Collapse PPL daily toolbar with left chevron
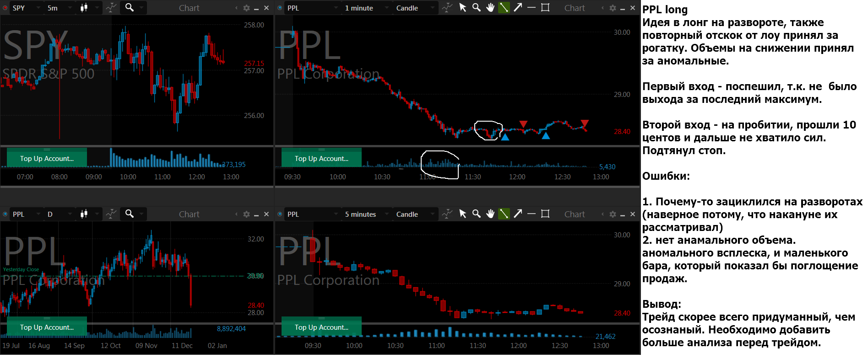The width and height of the screenshot is (868, 359). tap(236, 214)
